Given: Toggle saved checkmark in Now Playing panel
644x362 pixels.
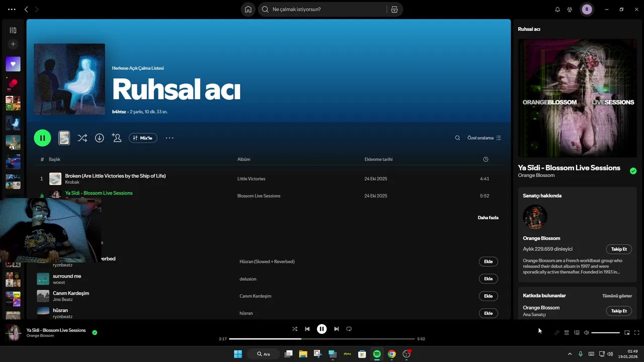Looking at the screenshot, I should (633, 171).
